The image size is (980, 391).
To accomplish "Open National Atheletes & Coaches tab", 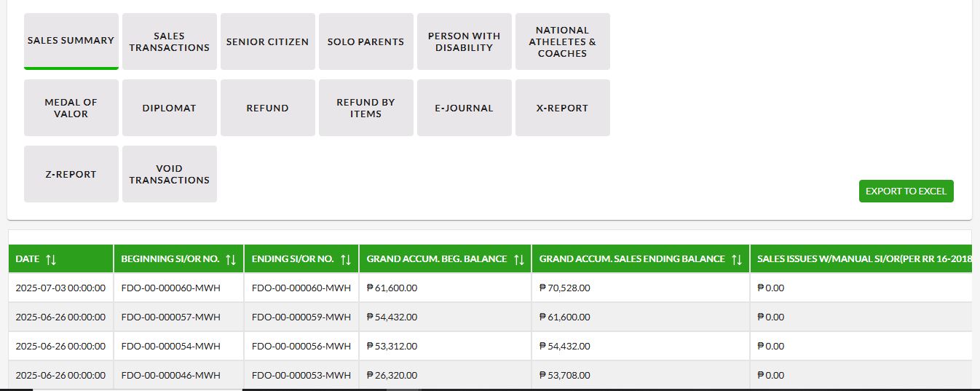I will [x=563, y=42].
